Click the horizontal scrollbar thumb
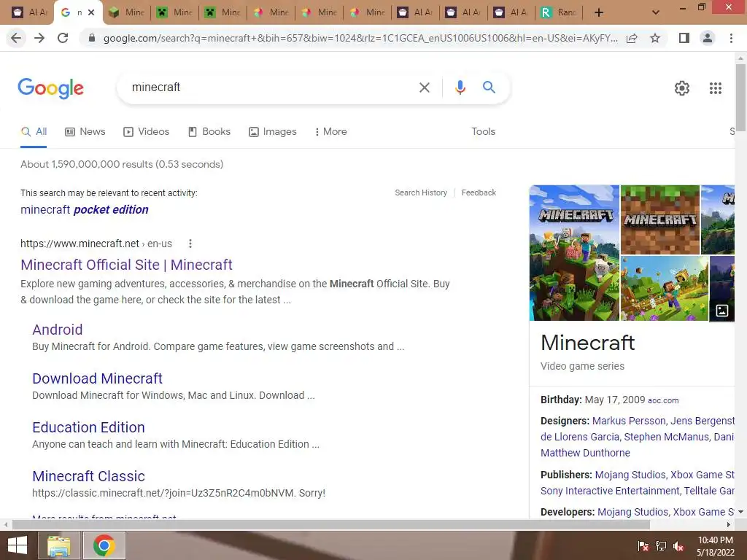This screenshot has width=747, height=560. point(331,525)
